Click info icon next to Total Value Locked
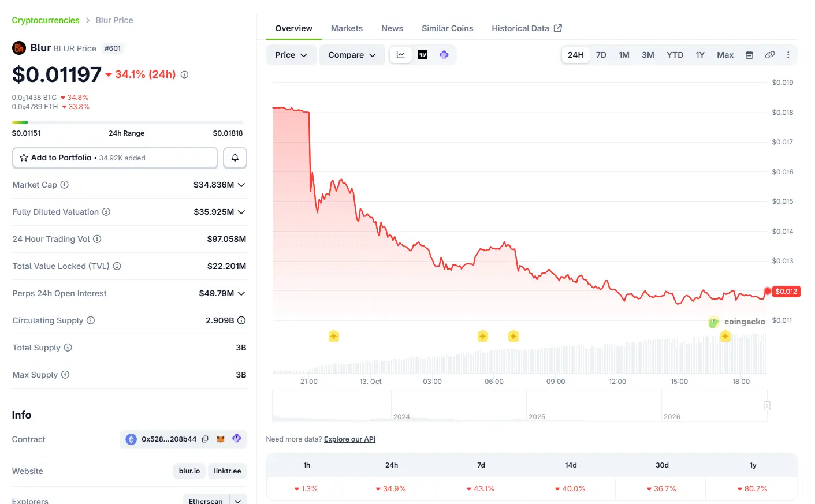Screen dimensions: 815x504 (x=117, y=266)
